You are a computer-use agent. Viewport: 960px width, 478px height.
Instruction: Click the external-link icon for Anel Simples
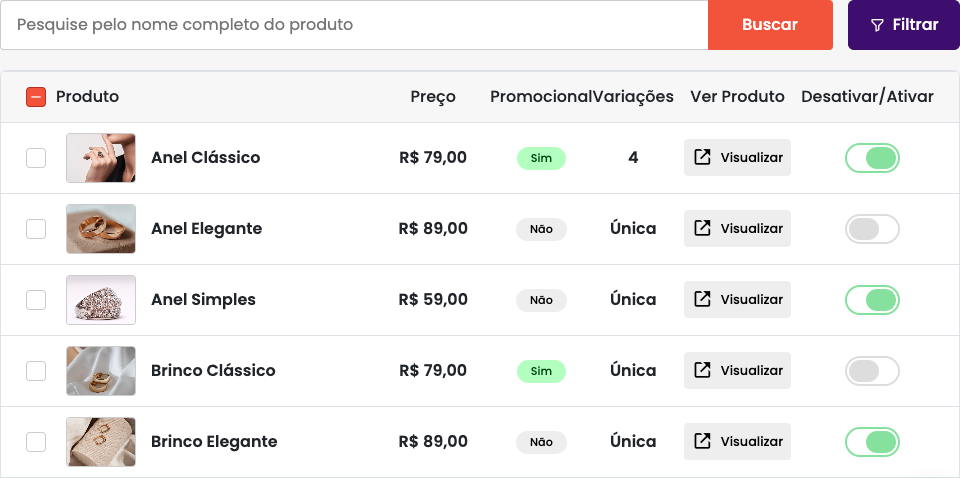[702, 299]
